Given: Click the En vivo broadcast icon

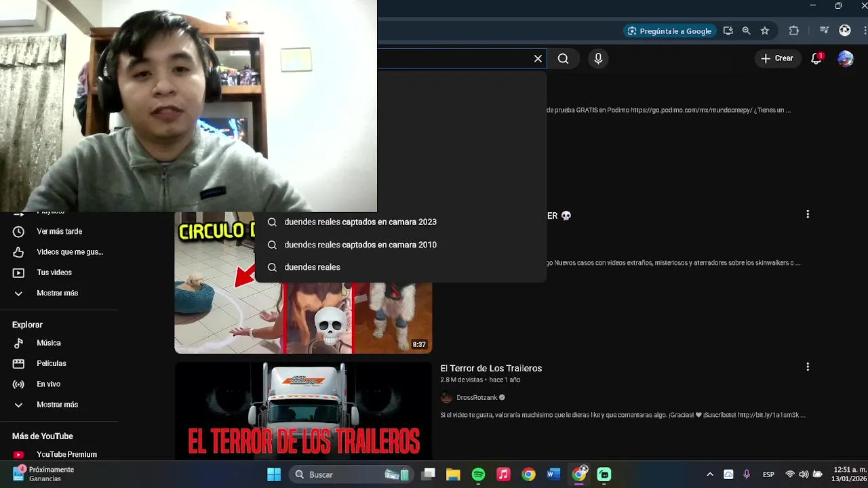Looking at the screenshot, I should [18, 384].
